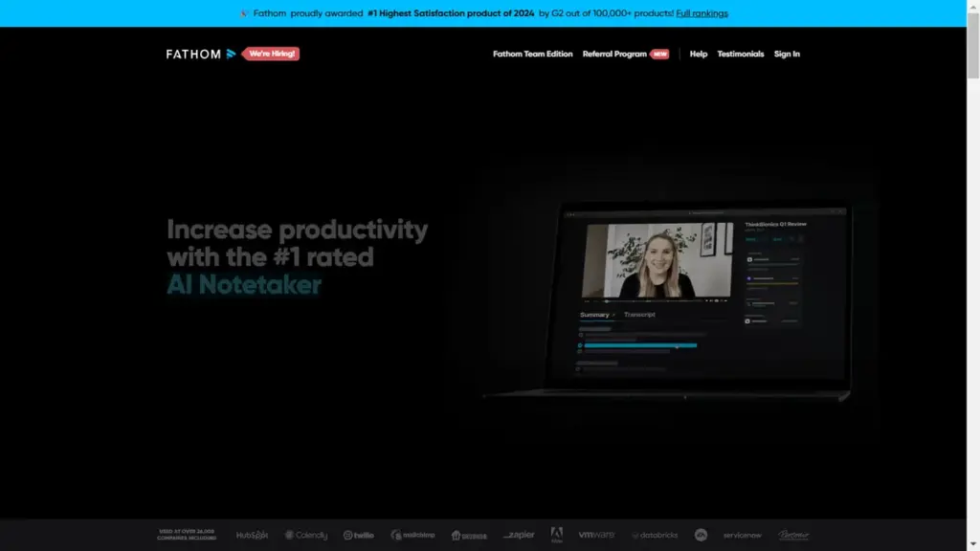Click the video thumbnail of smiling woman
The width and height of the screenshot is (980, 551).
pos(657,260)
